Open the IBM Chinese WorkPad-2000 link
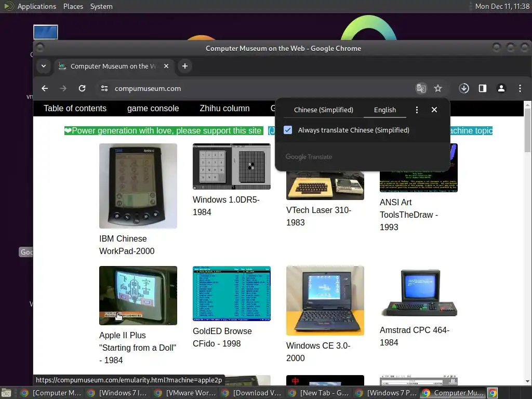532x399 pixels. point(127,245)
